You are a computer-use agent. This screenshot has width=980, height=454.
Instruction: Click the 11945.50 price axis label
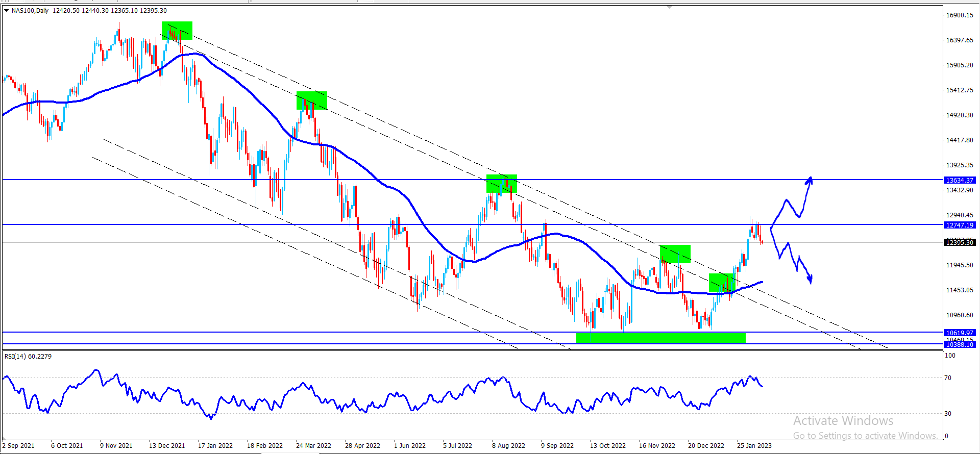(960, 265)
